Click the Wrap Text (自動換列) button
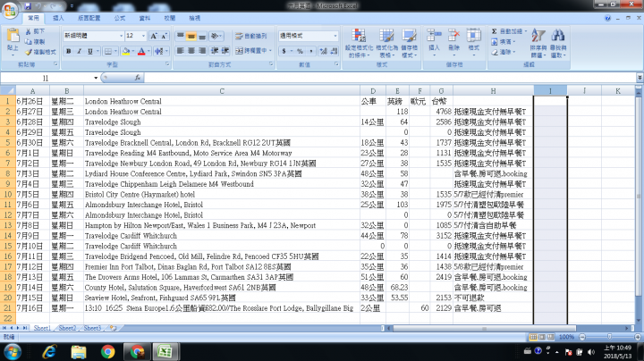This screenshot has height=361, width=644. point(251,36)
